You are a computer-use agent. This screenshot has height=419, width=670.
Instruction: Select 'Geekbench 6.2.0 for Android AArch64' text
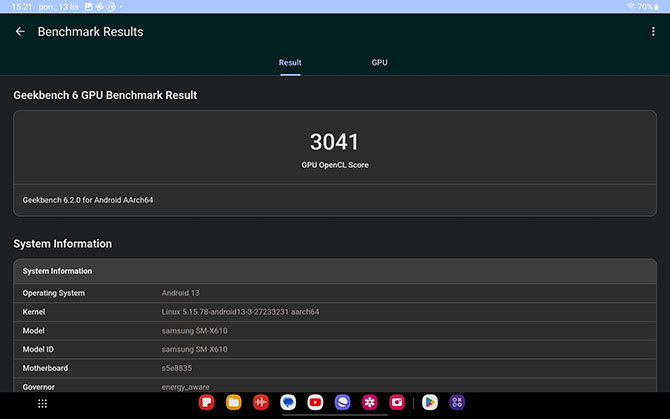[88, 200]
